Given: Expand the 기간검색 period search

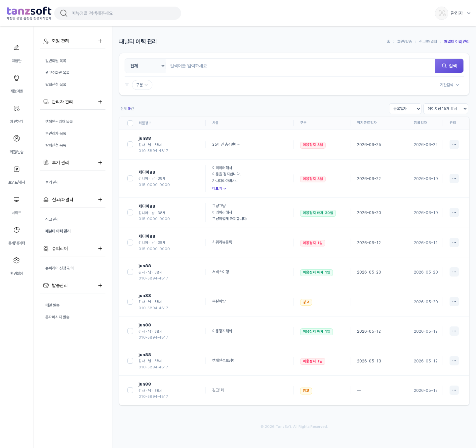Looking at the screenshot, I should click(450, 85).
